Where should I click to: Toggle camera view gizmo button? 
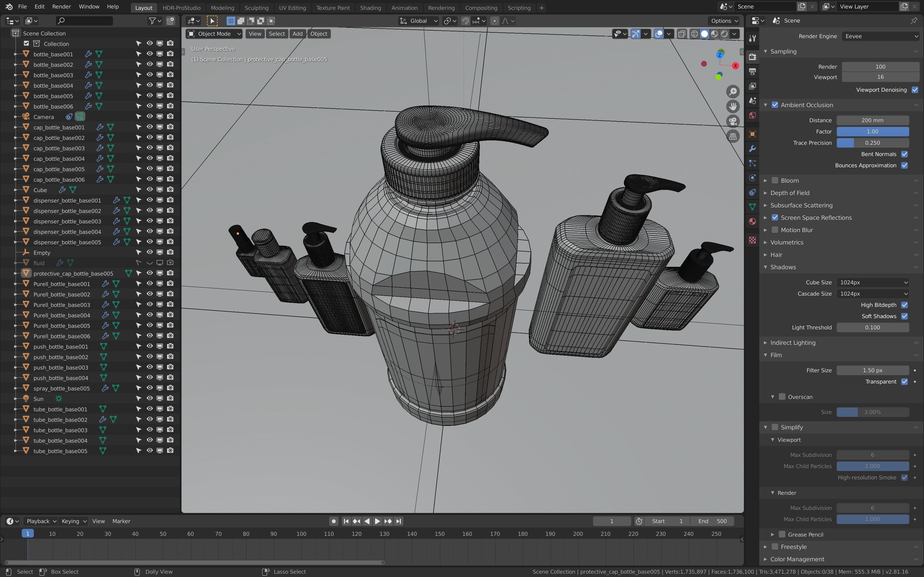(733, 121)
